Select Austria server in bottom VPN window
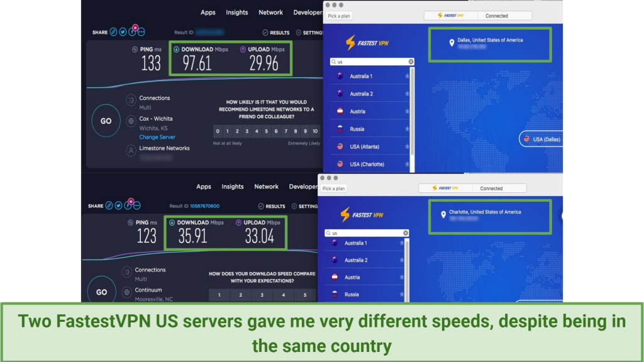 pyautogui.click(x=364, y=277)
